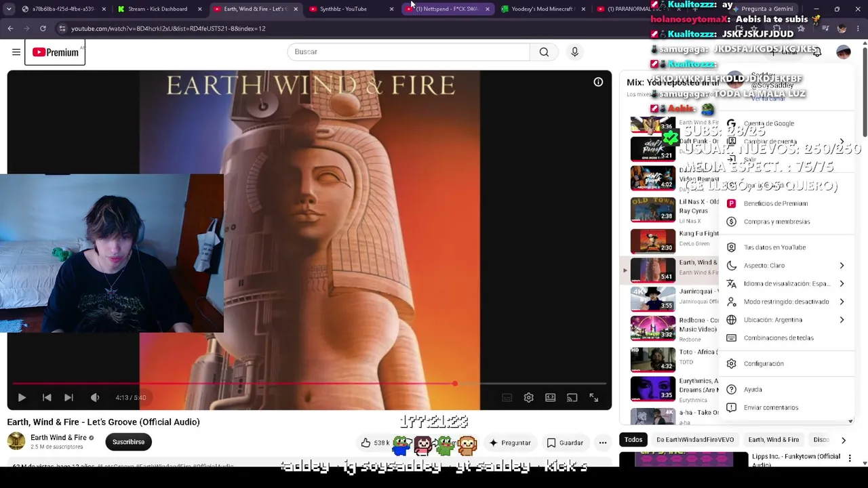The image size is (868, 488).
Task: Open the browser tab search dropdown
Action: click(9, 9)
